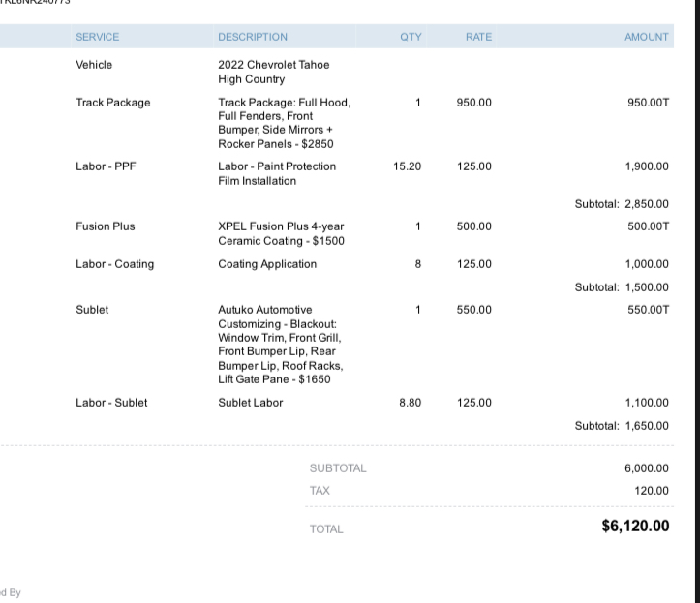This screenshot has width=700, height=603.
Task: Click the Sublet Labor description
Action: click(251, 403)
